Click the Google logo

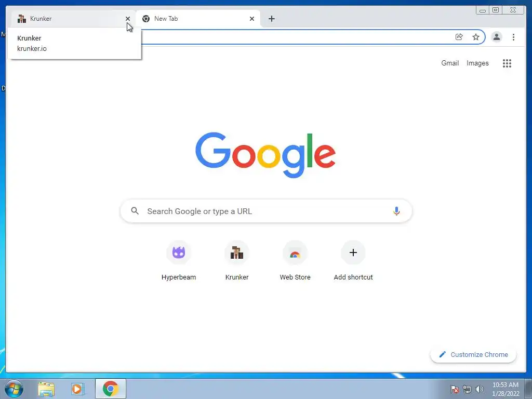click(265, 155)
